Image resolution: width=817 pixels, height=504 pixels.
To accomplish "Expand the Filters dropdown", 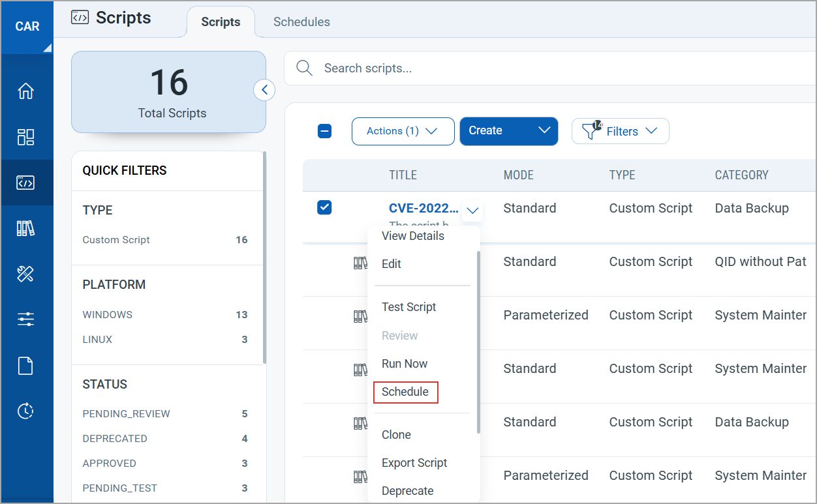I will click(621, 131).
